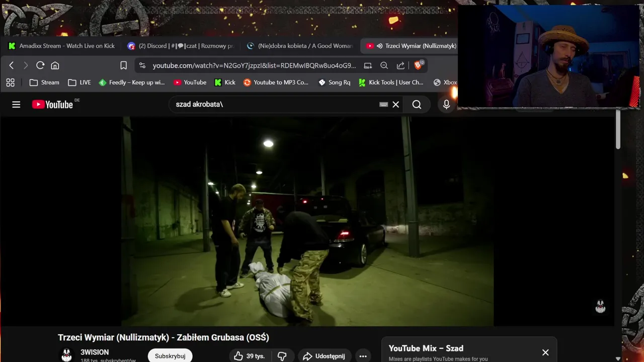Open the zoom magnifier icon in address bar

click(384, 65)
